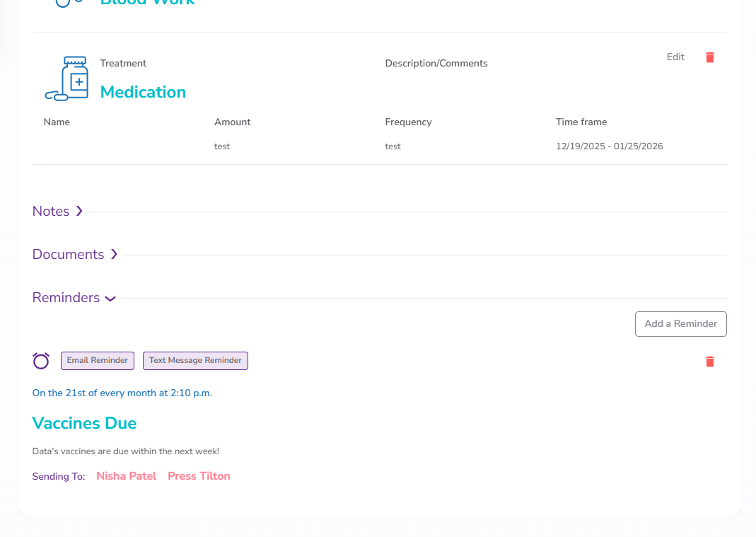Screen dimensions: 756x537
Task: Click the Amount value for the medication
Action: [x=222, y=146]
